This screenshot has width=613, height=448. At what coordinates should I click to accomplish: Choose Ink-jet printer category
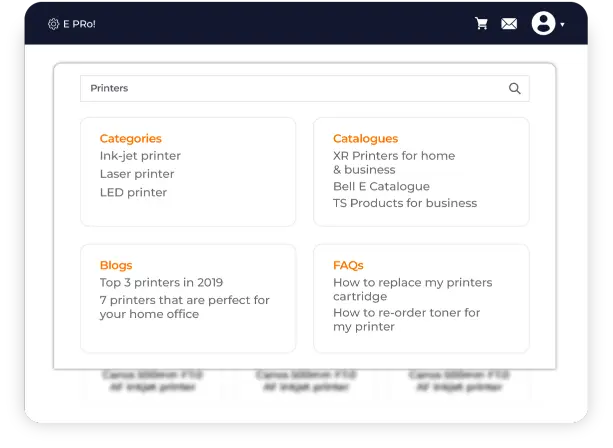click(x=140, y=156)
